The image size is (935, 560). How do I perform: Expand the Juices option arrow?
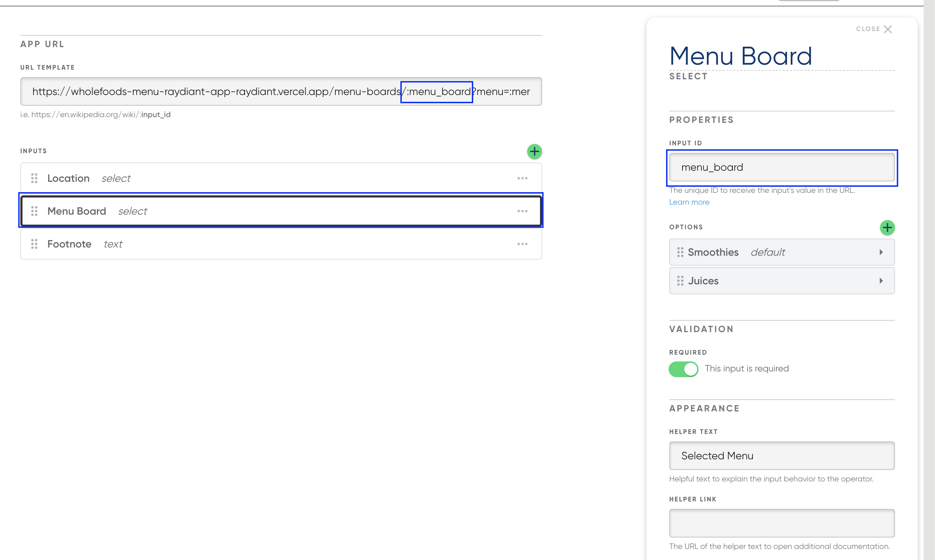pyautogui.click(x=881, y=281)
